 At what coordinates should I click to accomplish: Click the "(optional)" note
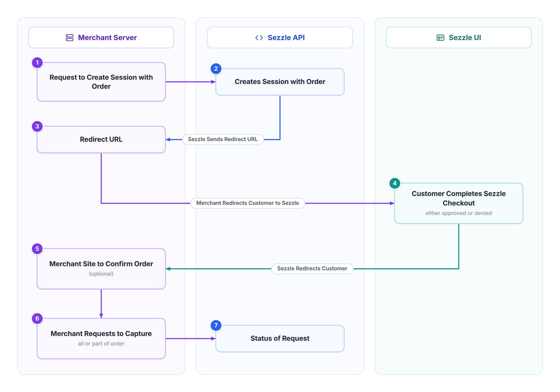coord(101,274)
